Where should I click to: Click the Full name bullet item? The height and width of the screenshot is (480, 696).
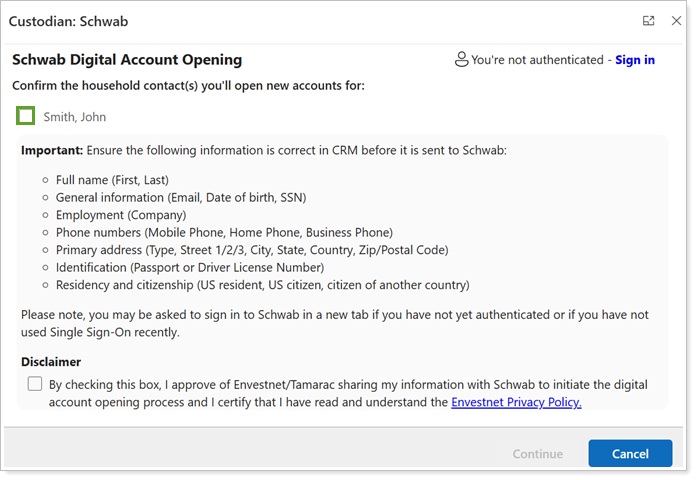click(111, 179)
